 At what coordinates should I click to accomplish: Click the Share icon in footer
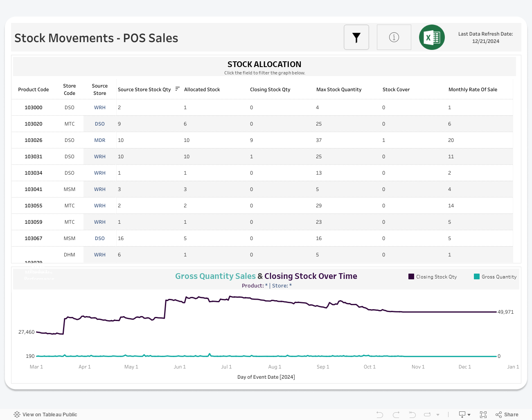click(498, 414)
